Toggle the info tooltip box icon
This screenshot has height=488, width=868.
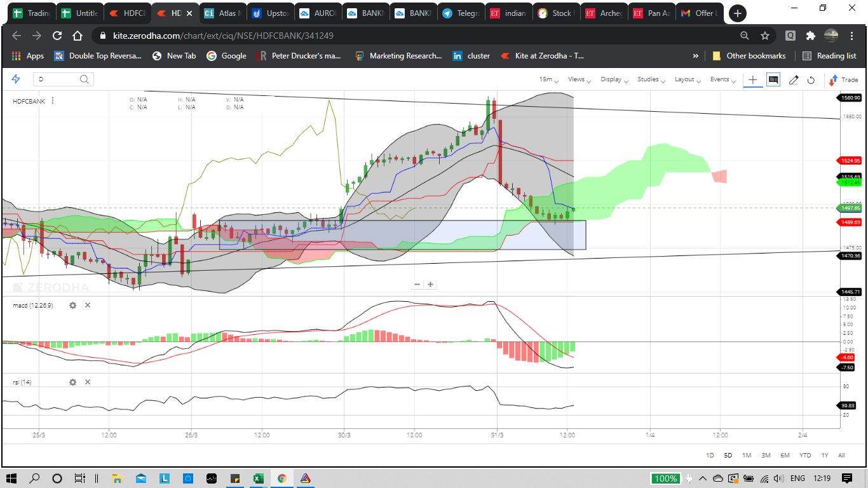pyautogui.click(x=773, y=79)
